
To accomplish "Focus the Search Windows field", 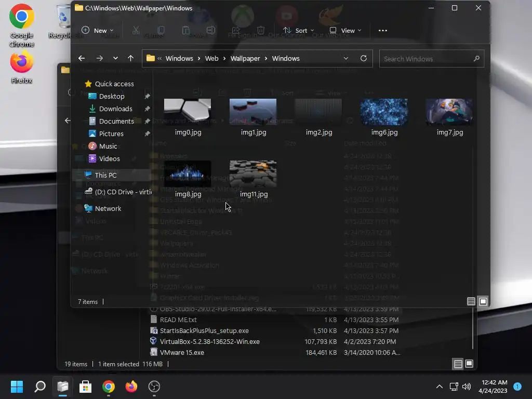I will pos(431,59).
